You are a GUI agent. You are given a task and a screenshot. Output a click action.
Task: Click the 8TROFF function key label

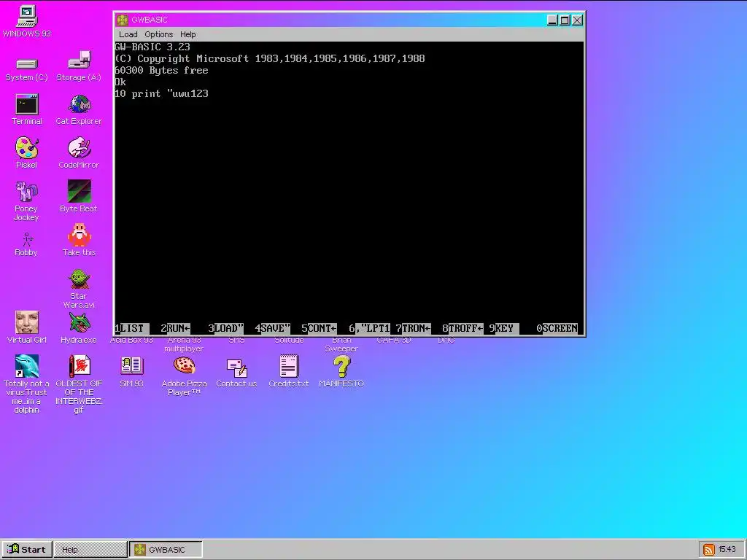[x=462, y=329]
